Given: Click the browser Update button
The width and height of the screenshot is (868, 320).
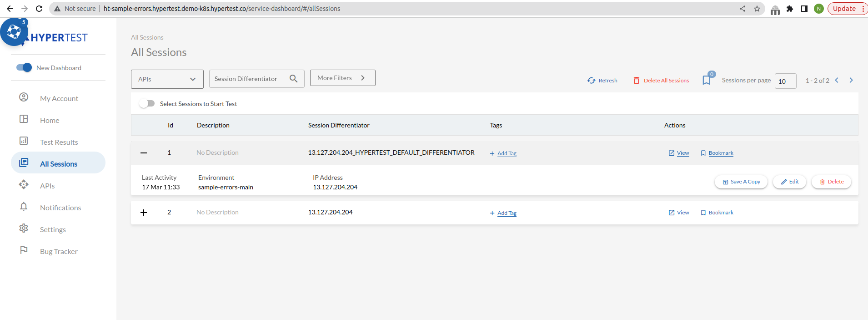Looking at the screenshot, I should [848, 9].
